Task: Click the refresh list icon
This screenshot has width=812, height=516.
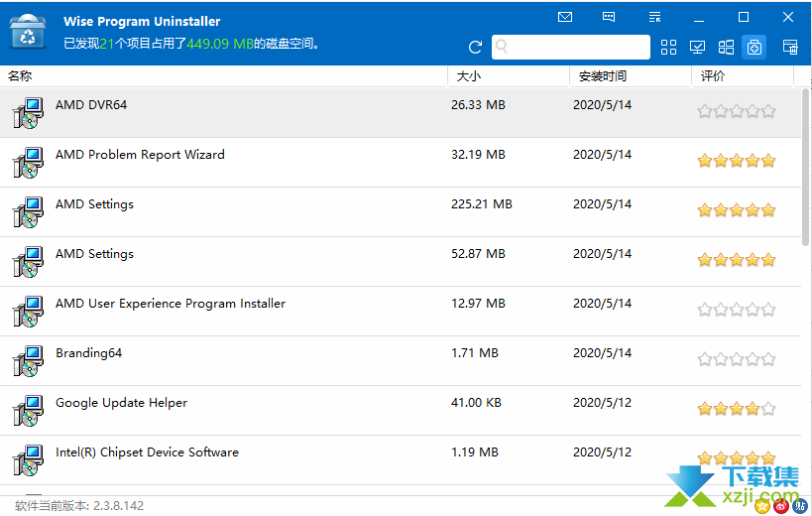Action: [x=475, y=48]
